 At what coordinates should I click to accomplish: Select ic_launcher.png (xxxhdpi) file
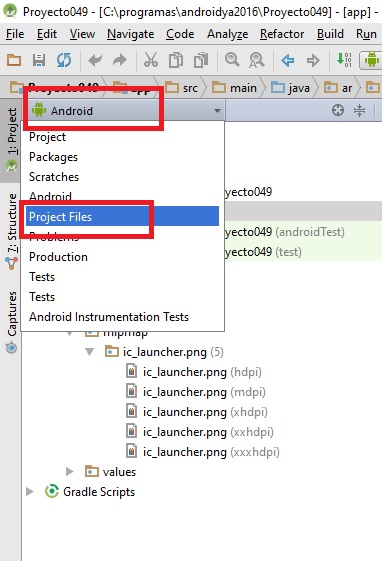[202, 452]
